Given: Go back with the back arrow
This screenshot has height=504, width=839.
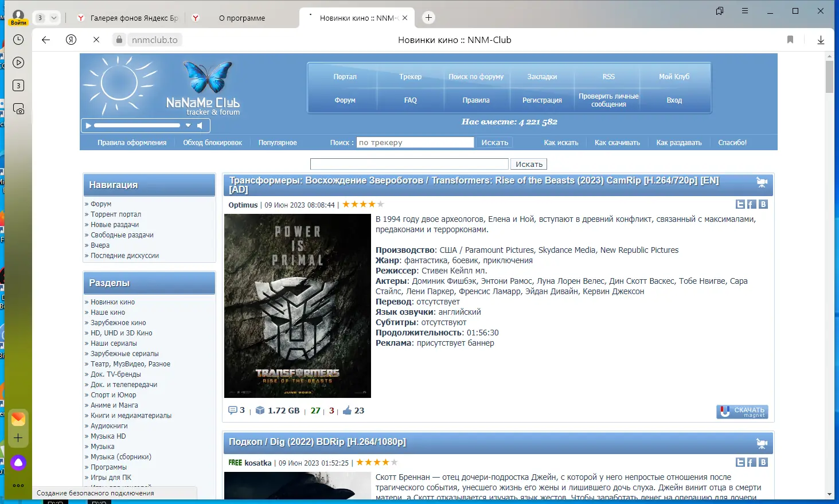Looking at the screenshot, I should click(x=46, y=40).
